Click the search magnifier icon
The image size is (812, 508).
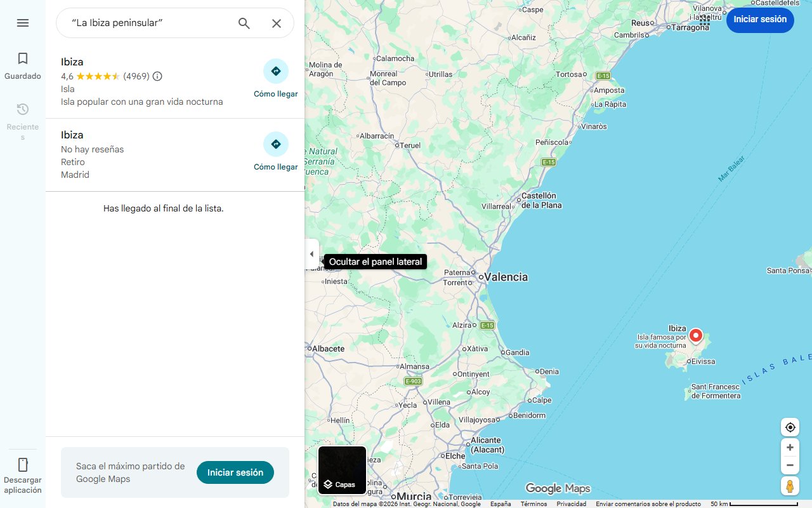tap(244, 23)
